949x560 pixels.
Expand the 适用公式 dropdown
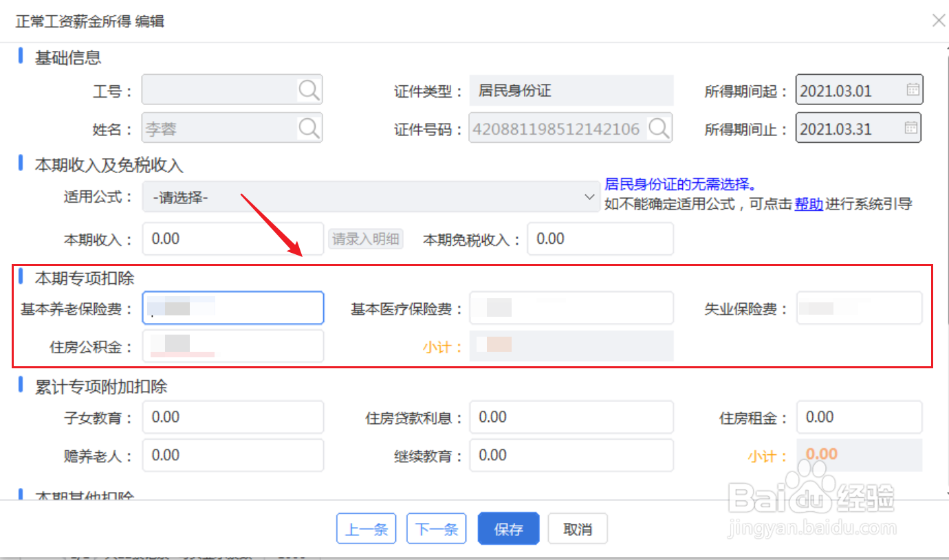[588, 197]
